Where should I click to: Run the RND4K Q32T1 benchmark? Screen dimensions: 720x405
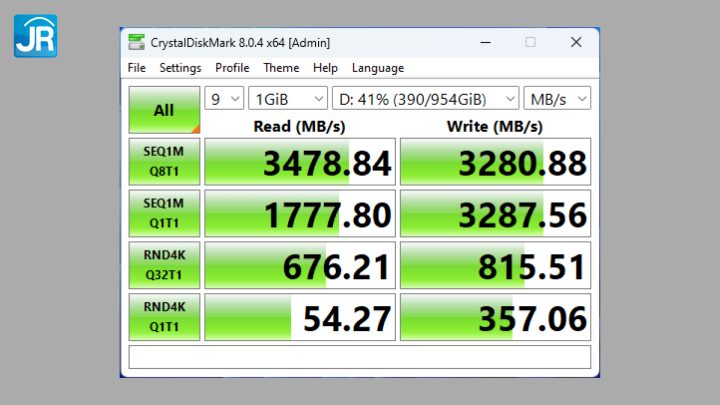pyautogui.click(x=164, y=265)
